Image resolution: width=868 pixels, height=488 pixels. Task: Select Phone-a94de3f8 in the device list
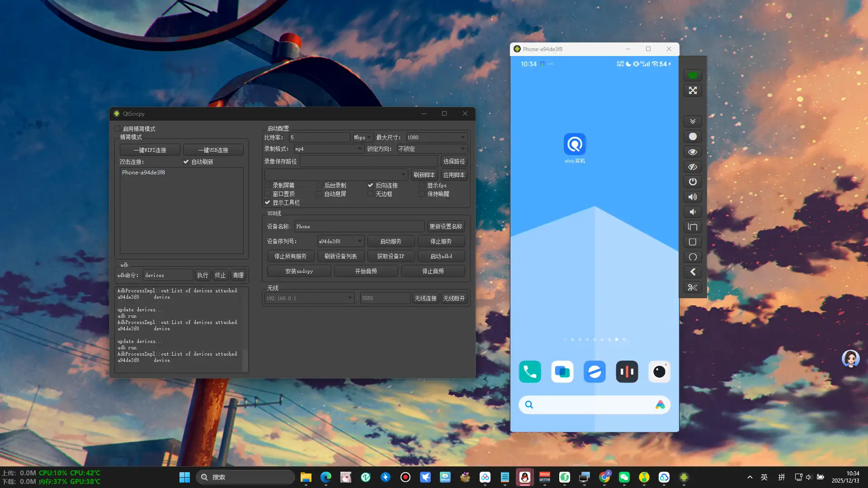(143, 172)
